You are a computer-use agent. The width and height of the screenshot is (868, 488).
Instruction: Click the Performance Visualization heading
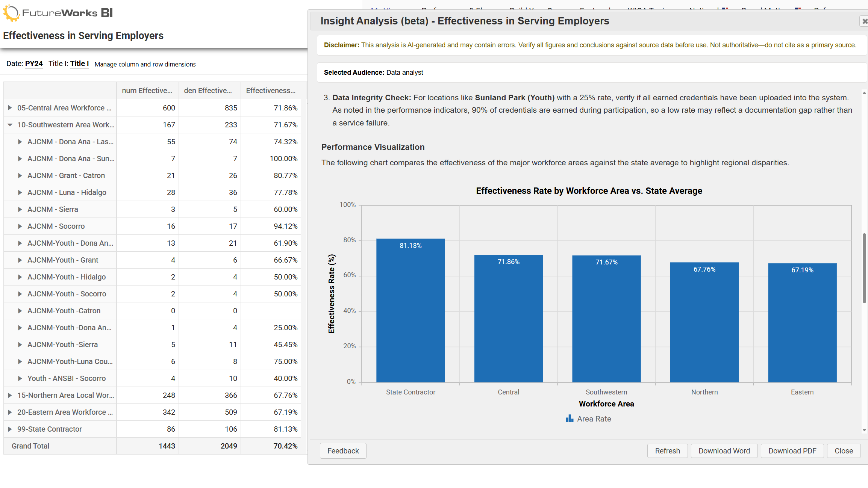(x=373, y=147)
